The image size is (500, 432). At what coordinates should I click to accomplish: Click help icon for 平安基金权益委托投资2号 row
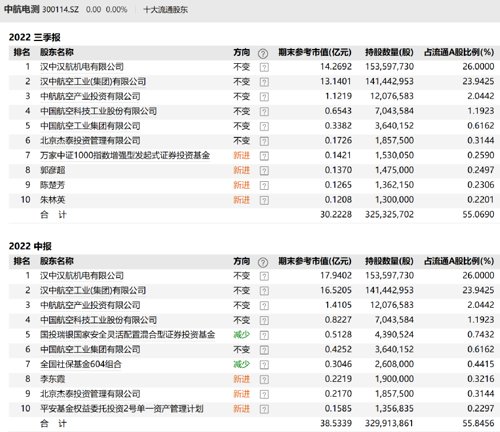[x=264, y=409]
